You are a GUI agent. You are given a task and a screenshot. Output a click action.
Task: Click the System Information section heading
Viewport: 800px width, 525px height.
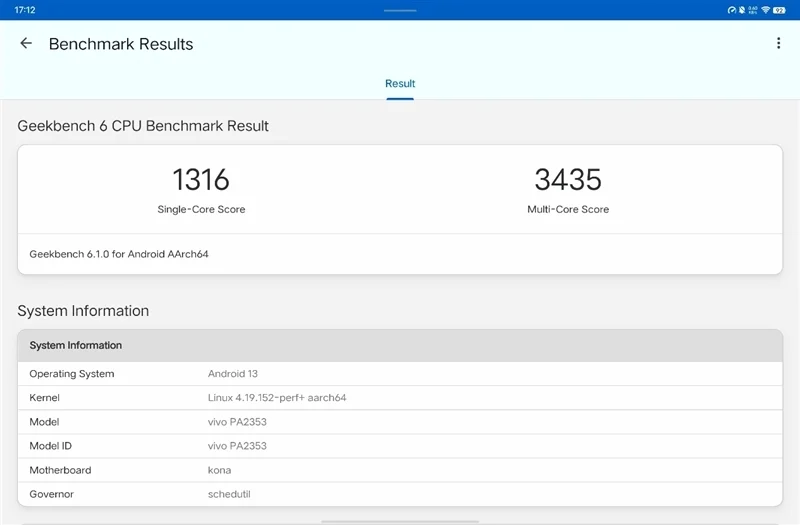pos(83,311)
